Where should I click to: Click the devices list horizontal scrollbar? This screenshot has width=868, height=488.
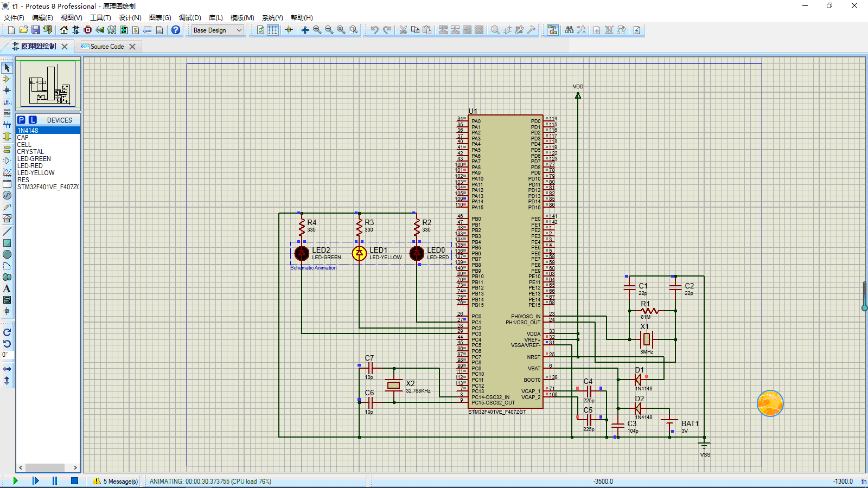coord(45,467)
